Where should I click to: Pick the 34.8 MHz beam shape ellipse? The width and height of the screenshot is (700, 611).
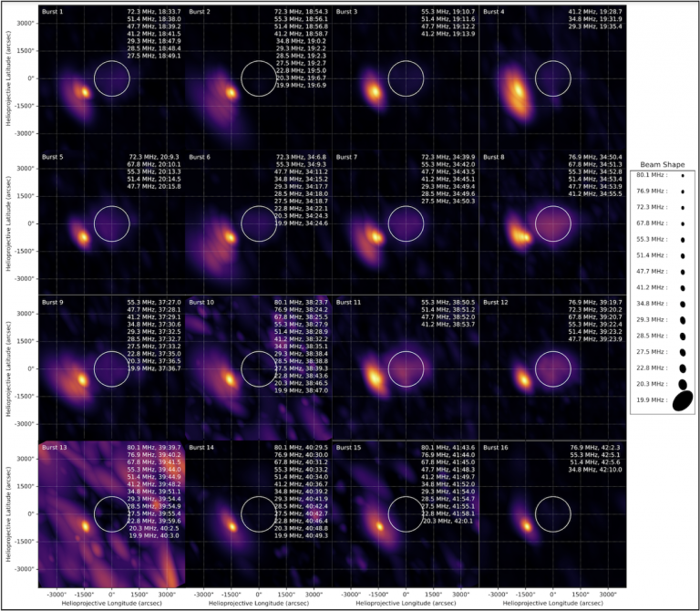(683, 304)
